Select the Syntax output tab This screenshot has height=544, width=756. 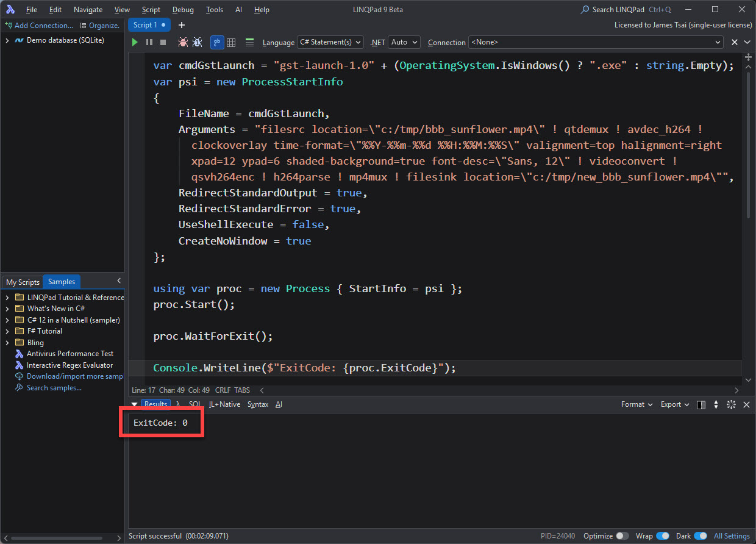click(258, 404)
